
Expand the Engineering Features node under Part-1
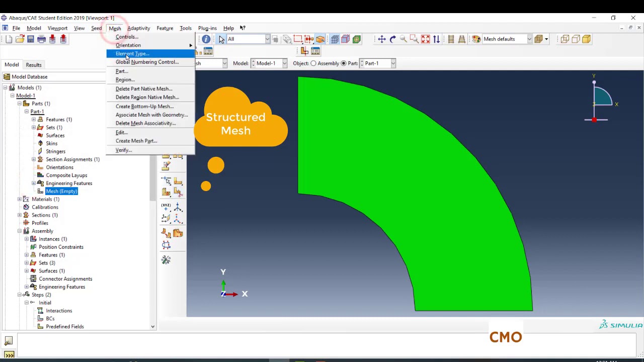tap(34, 184)
